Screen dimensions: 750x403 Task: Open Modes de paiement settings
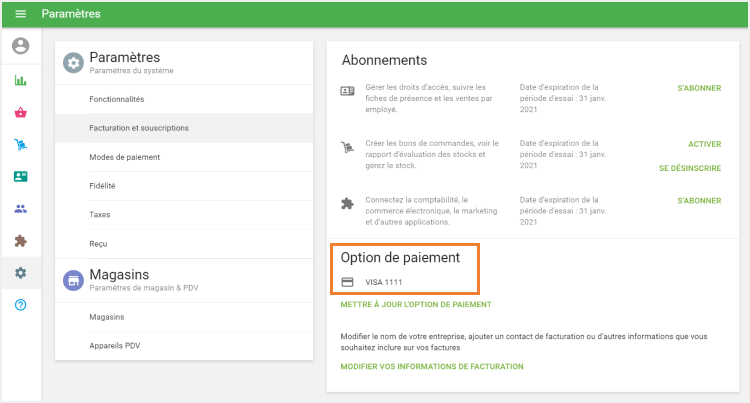tap(184, 157)
